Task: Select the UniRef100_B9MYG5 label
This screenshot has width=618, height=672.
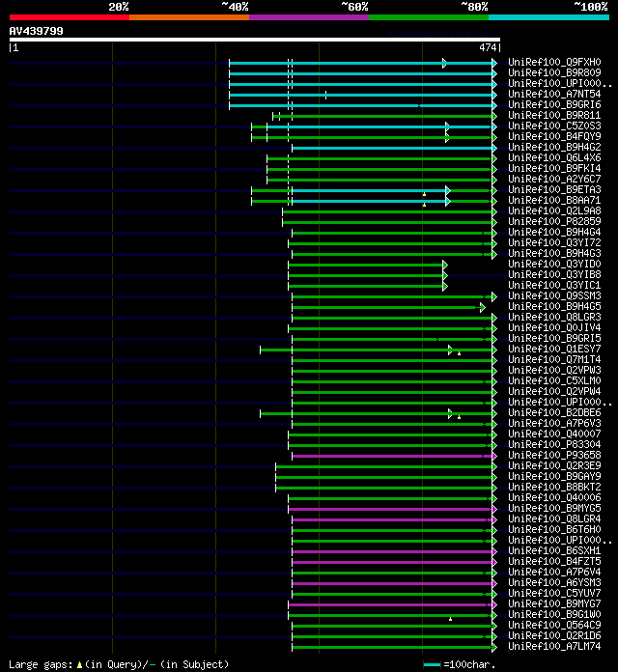Action: coord(554,508)
